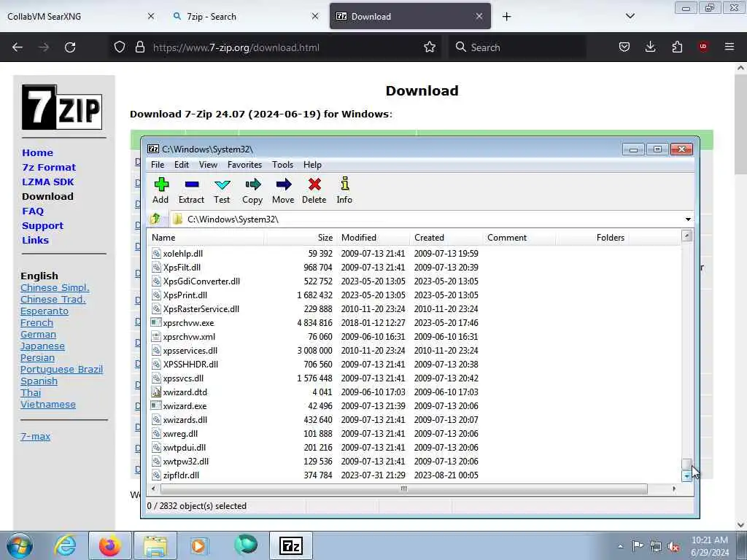Open the Favorites menu in 7-Zip
Screen dimensions: 747x560
(x=245, y=165)
